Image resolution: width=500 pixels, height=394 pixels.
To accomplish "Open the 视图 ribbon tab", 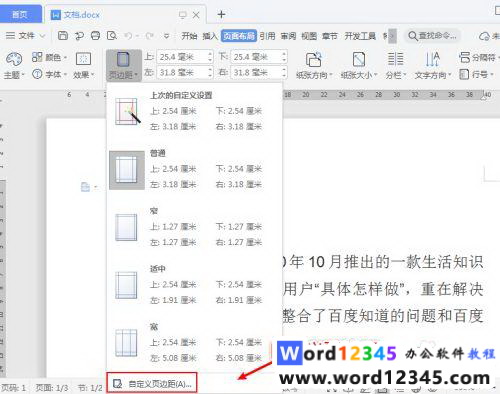I will pos(309,36).
